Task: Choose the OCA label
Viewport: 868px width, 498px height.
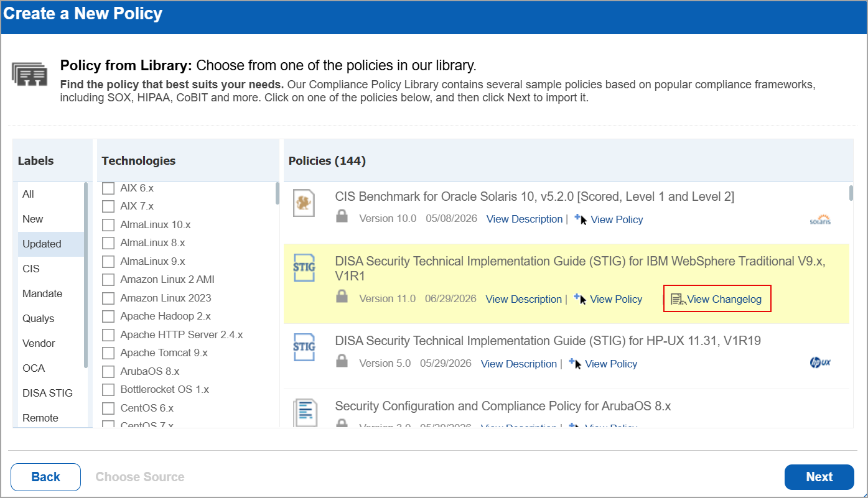Action: [50, 368]
